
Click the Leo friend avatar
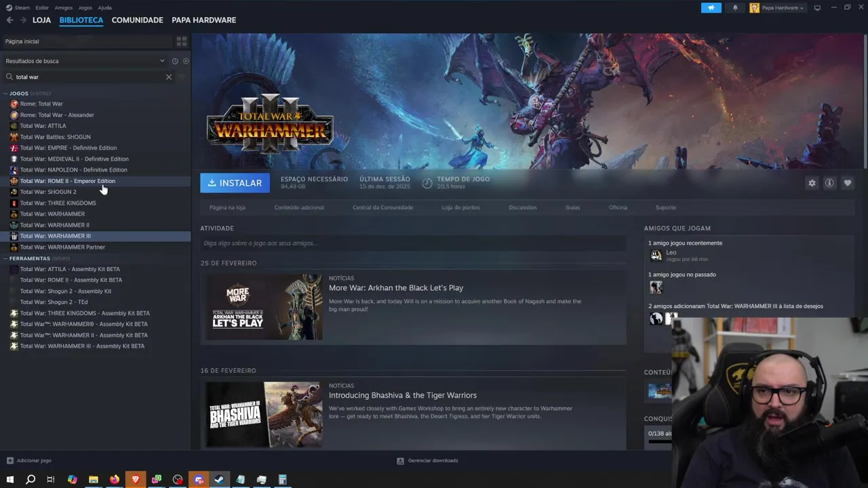pos(656,256)
